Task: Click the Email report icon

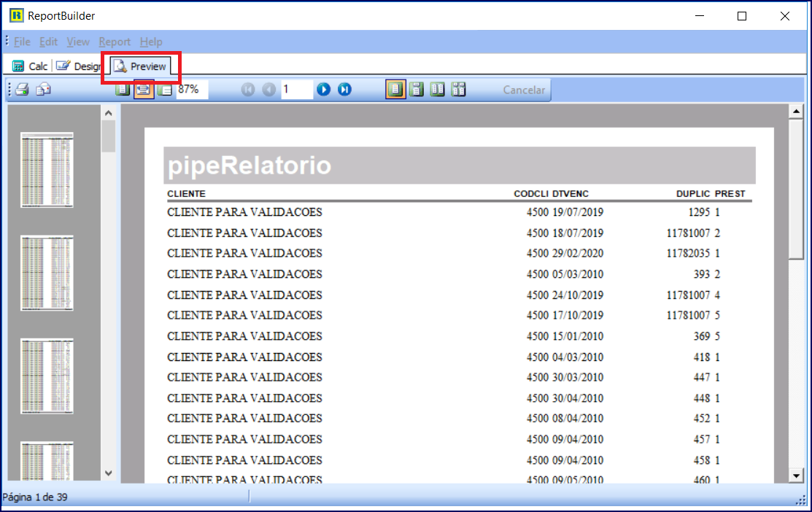Action: [x=44, y=90]
